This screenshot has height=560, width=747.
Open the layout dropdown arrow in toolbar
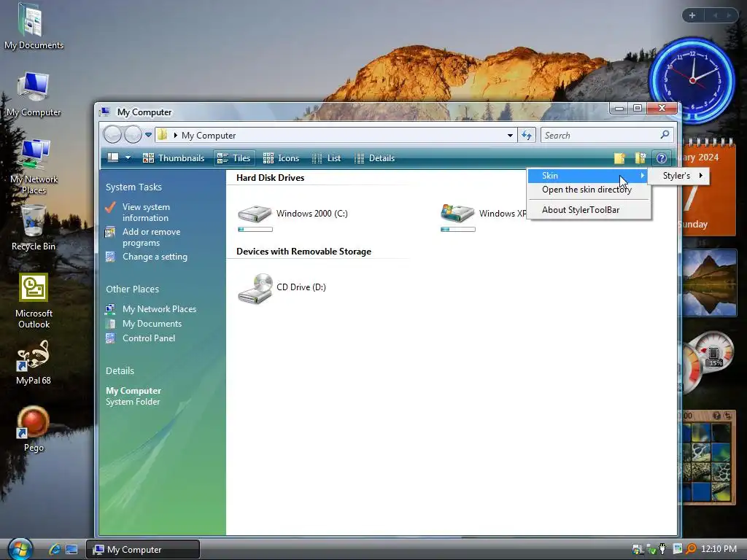(x=128, y=157)
